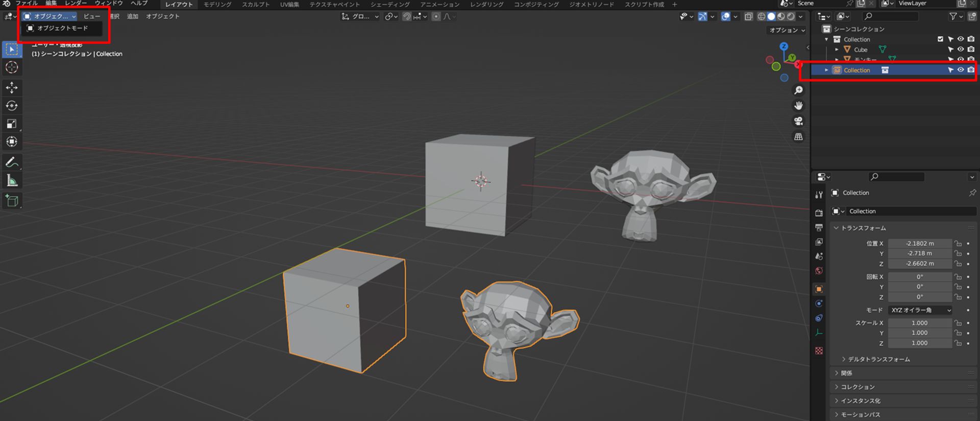This screenshot has width=980, height=421.
Task: Select the Measure tool
Action: click(x=12, y=180)
